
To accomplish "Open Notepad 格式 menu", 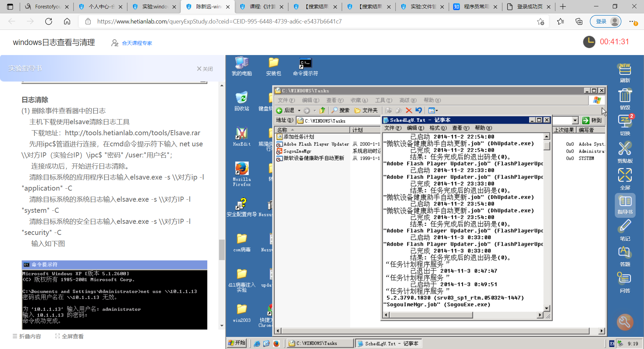I will point(438,128).
